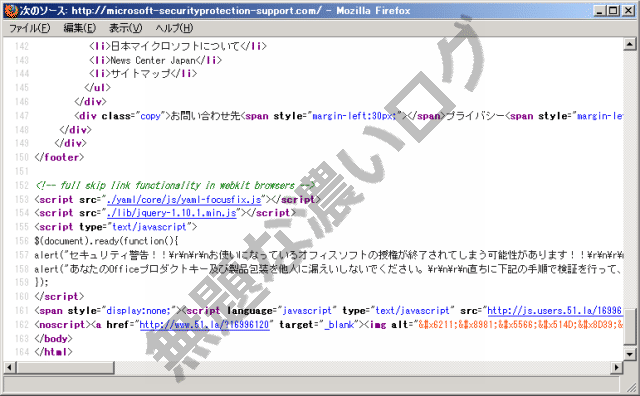This screenshot has height=396, width=640.
Task: Click the full skip link functionality comment
Action: point(175,185)
